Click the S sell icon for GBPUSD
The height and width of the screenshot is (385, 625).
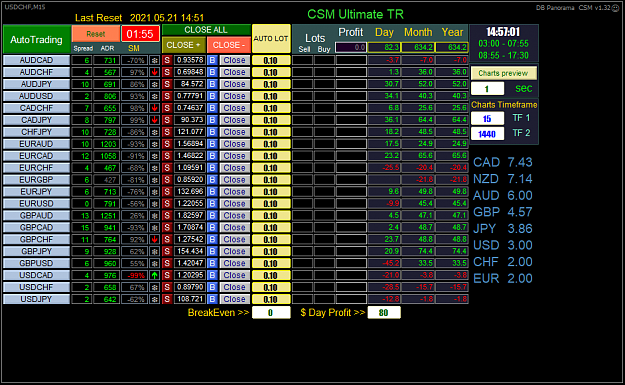(x=167, y=263)
